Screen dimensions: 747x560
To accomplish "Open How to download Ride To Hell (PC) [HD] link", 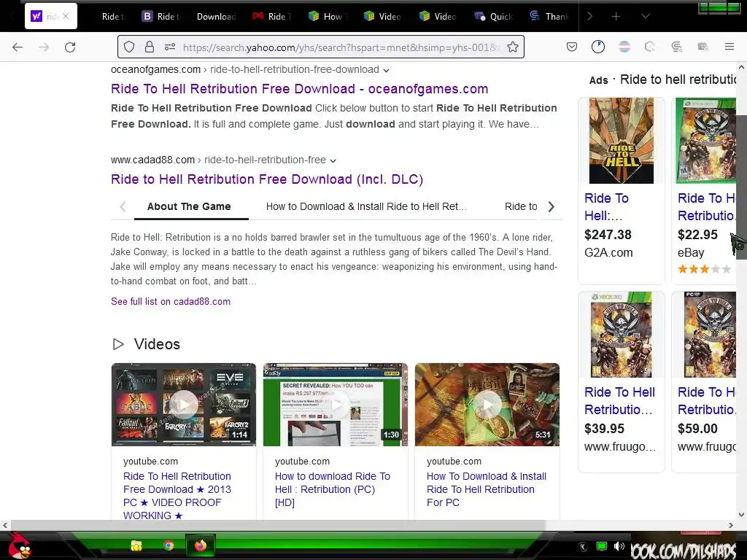I will point(333,489).
